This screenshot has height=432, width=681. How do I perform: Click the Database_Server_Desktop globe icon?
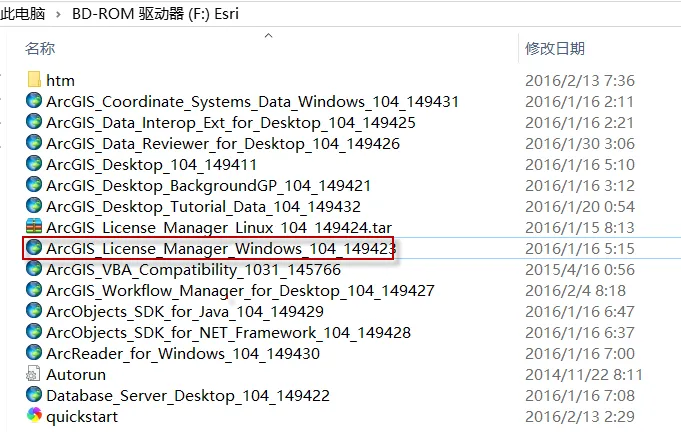point(34,395)
